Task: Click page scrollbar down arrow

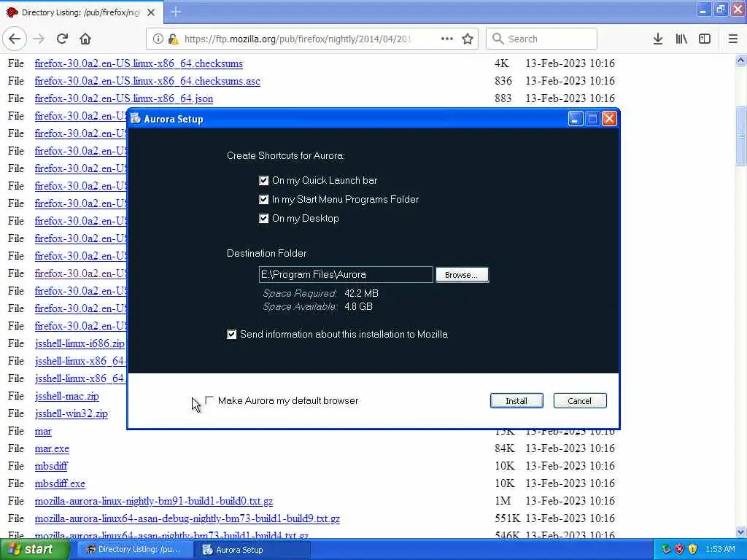Action: 740,532
